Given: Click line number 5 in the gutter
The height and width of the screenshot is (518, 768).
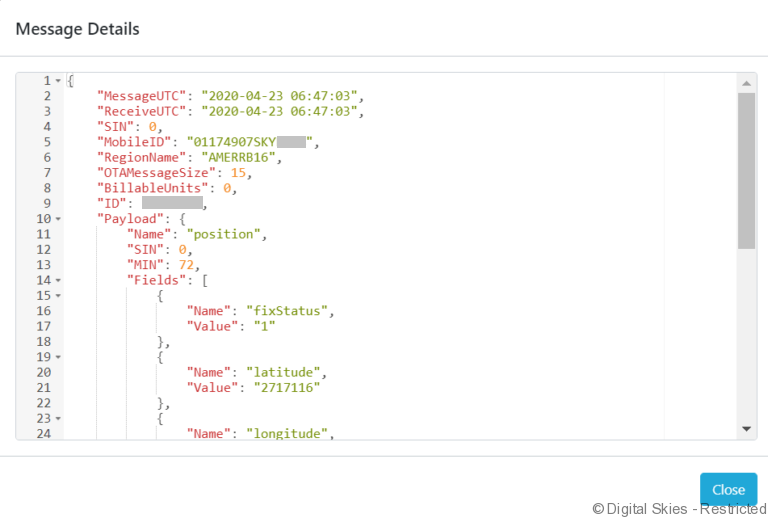Looking at the screenshot, I should (46, 142).
